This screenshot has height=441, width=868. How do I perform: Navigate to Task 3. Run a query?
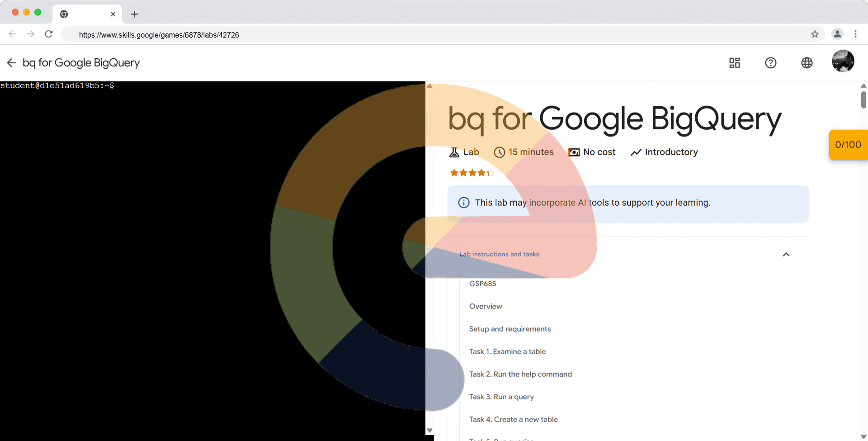click(501, 397)
